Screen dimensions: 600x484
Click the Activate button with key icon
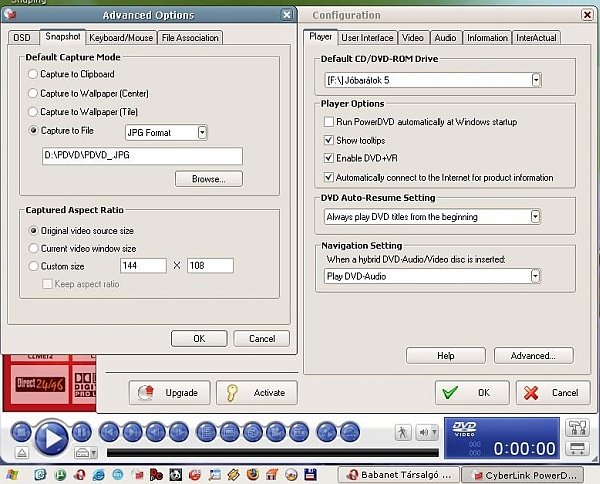coord(257,392)
